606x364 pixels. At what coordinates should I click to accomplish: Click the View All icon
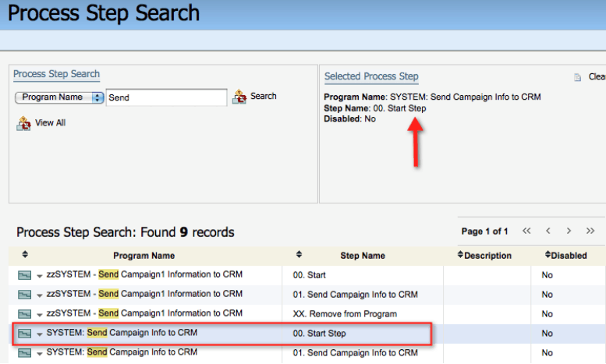click(23, 124)
